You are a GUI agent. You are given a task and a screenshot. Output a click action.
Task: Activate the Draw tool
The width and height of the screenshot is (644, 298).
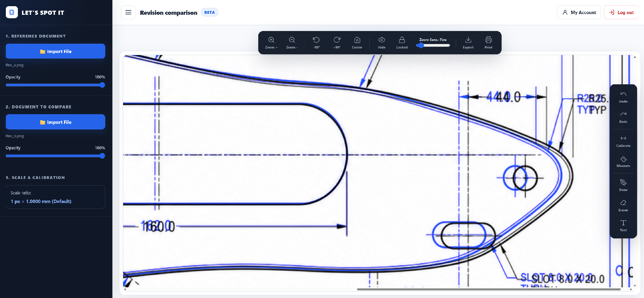(x=623, y=185)
